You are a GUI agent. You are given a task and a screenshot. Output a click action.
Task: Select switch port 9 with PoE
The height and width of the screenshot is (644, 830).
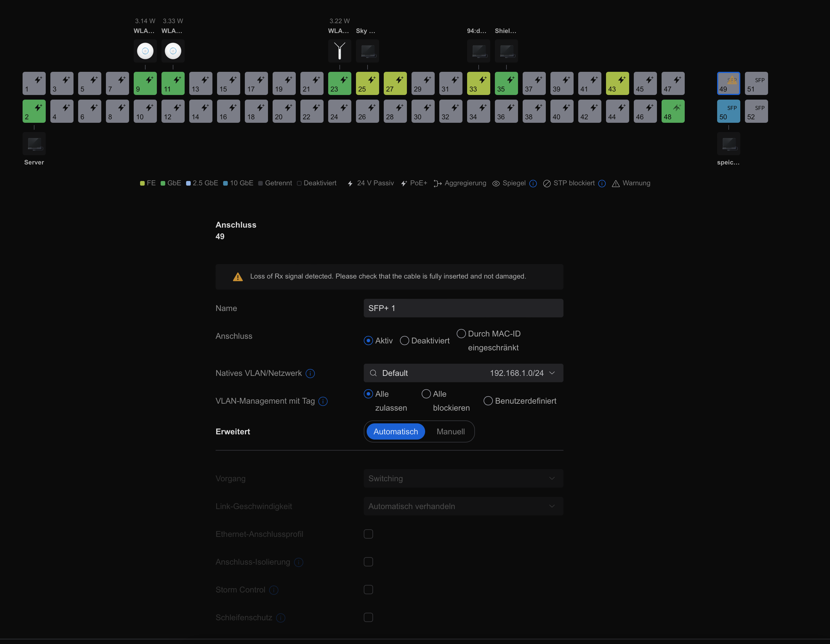[145, 83]
